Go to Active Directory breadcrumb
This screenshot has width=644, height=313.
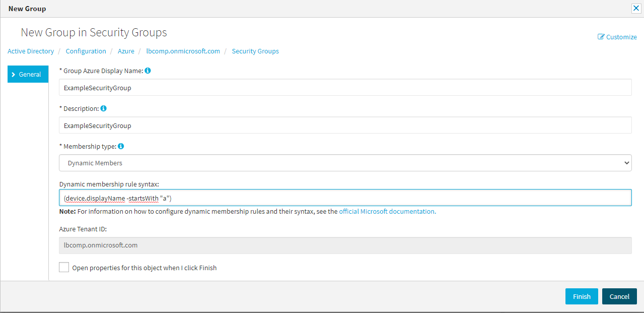[31, 51]
